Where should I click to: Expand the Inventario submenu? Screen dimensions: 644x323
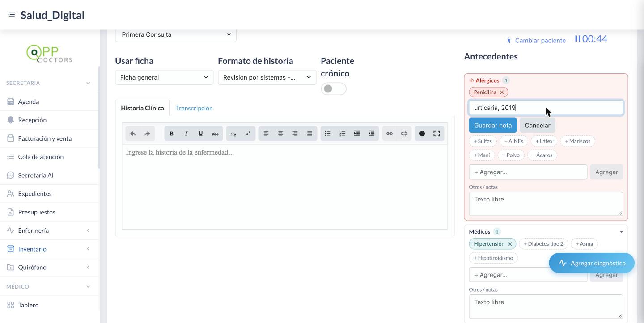88,249
